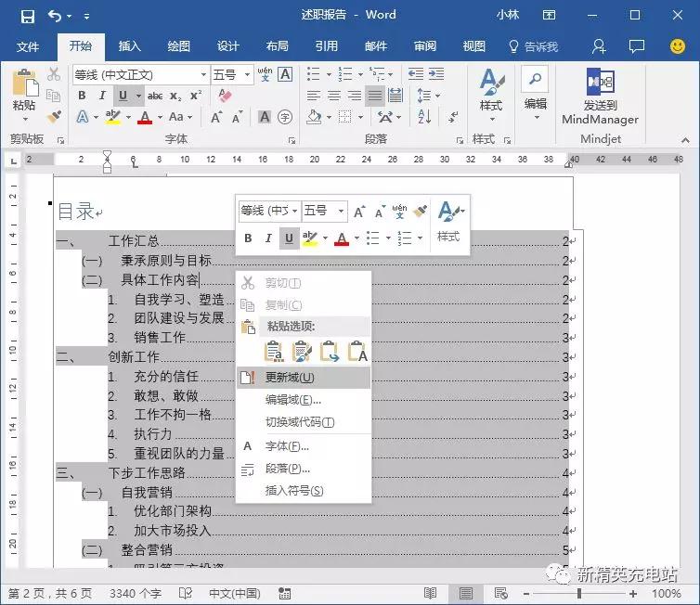The height and width of the screenshot is (605, 700).
Task: Toggle Strikethrough in the ribbon
Action: [x=154, y=96]
